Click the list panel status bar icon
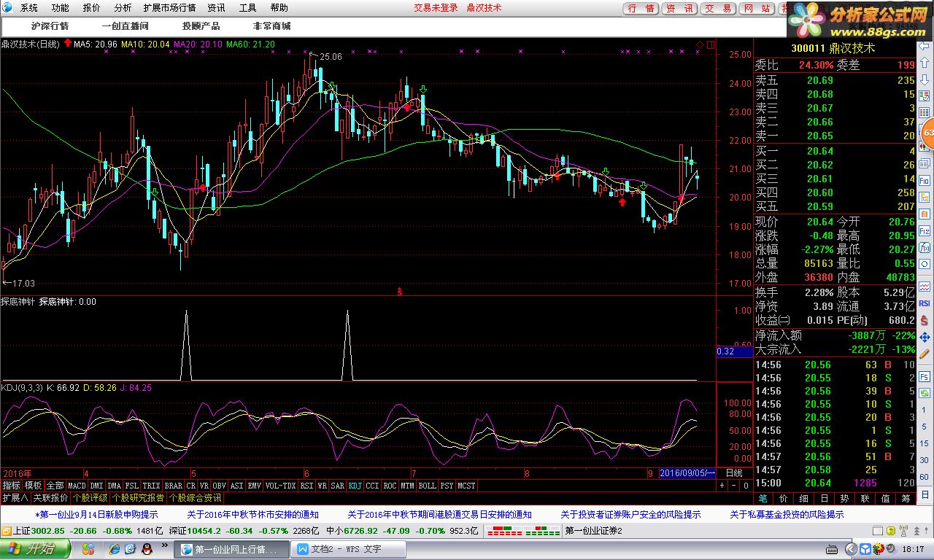This screenshot has width=934, height=560. 878,531
